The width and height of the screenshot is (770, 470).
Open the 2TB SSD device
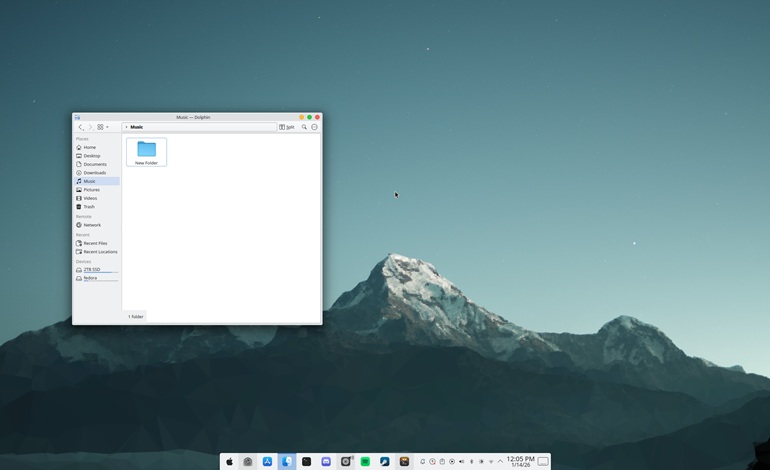coord(92,269)
